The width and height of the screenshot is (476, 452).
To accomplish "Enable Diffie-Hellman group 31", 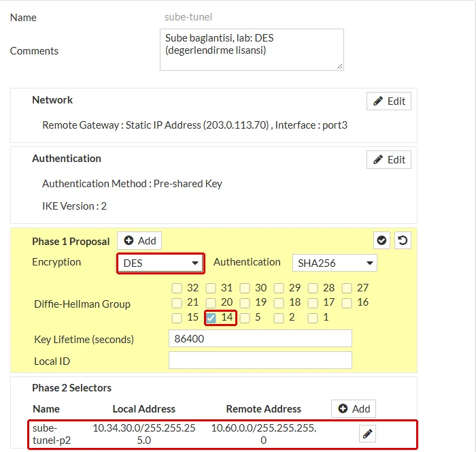I will (211, 288).
